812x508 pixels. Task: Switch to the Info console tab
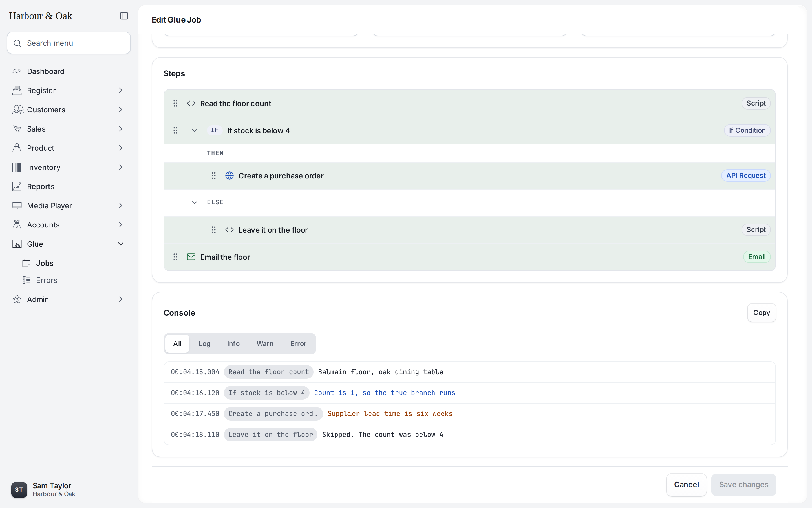233,344
